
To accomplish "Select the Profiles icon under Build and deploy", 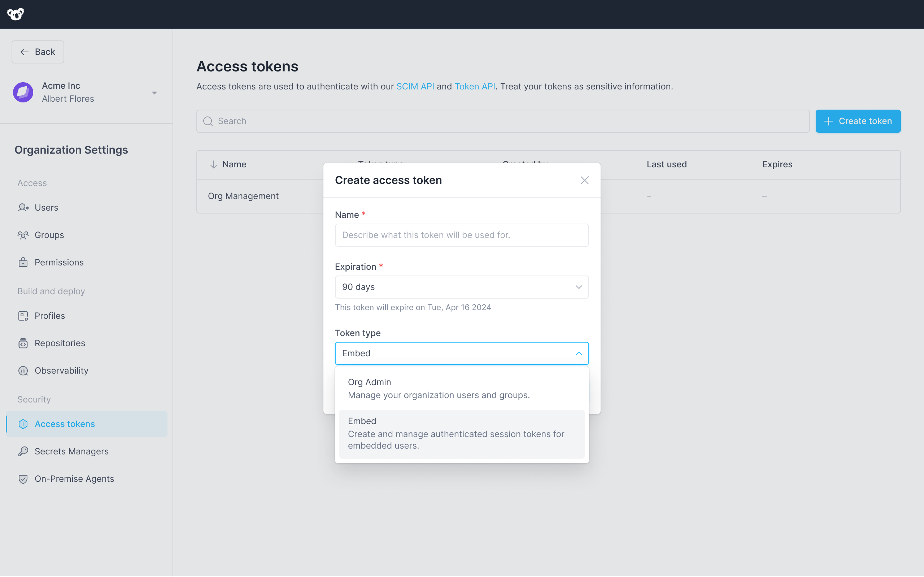I will pos(23,316).
